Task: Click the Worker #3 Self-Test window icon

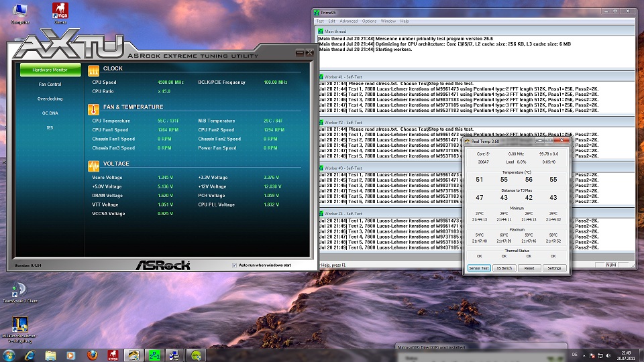Action: 321,168
